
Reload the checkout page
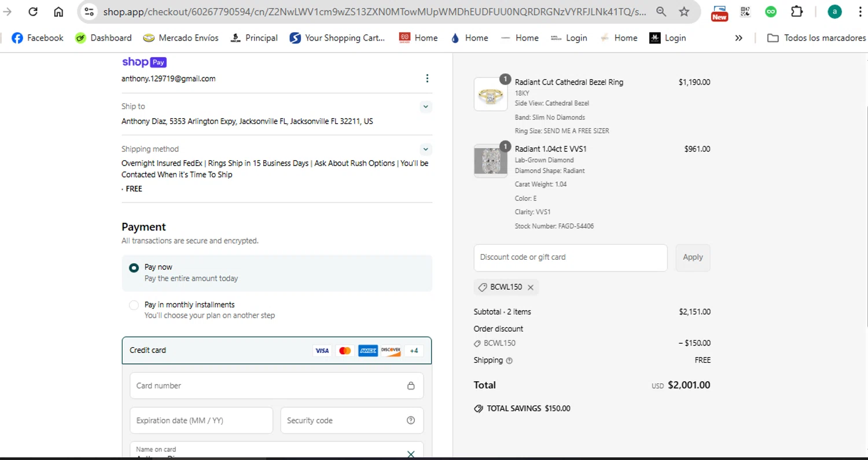pyautogui.click(x=33, y=12)
